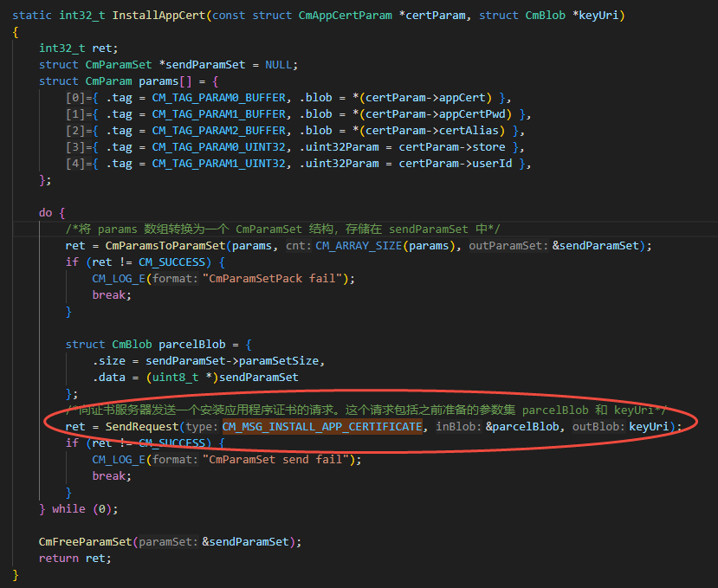Click the second CM_LOG_E macro call

click(119, 459)
